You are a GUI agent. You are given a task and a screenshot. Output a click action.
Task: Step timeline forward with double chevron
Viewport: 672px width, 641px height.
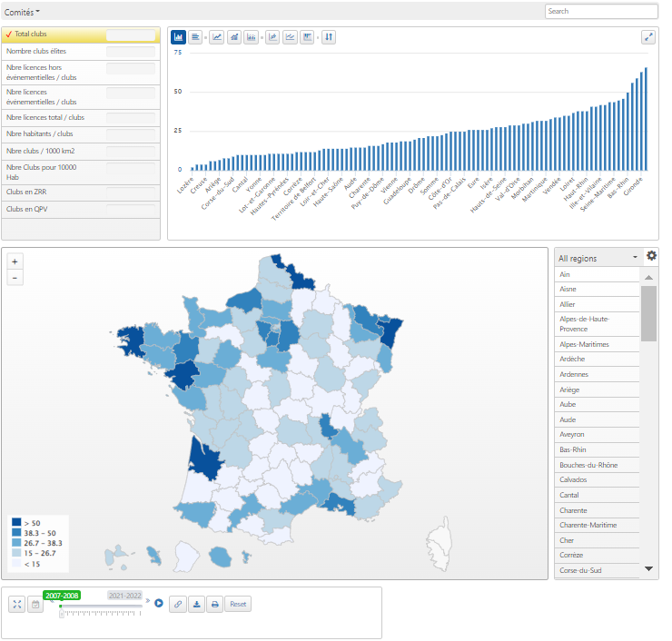tap(148, 601)
